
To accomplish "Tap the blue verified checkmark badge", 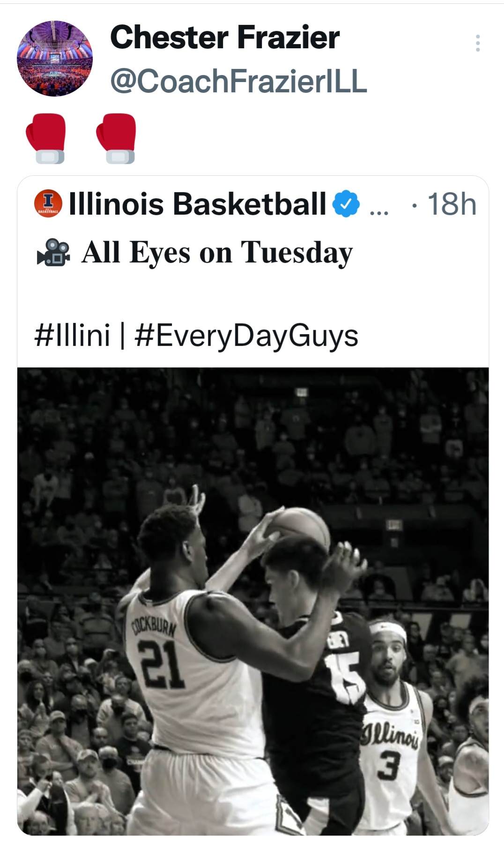I will coord(346,204).
